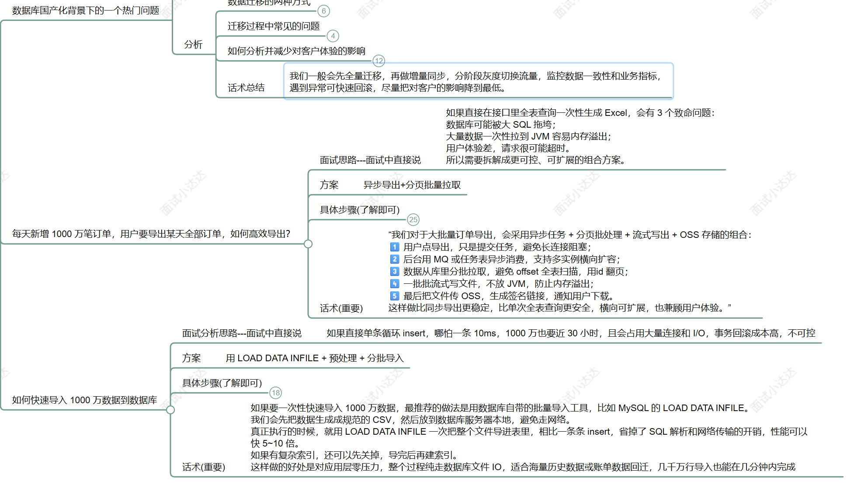Image resolution: width=868 pixels, height=485 pixels.
Task: Collapse the 每天新增 1000 万笔订单 branch circle
Action: [308, 244]
